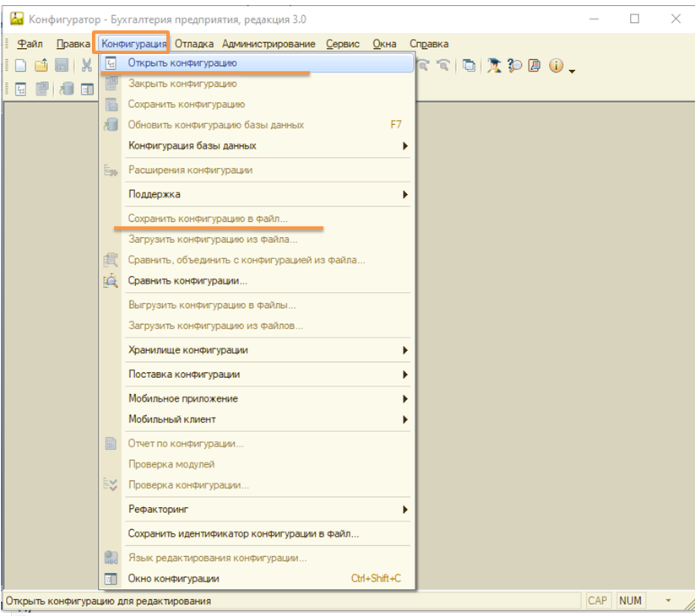Click the help contents book icon

(x=534, y=66)
